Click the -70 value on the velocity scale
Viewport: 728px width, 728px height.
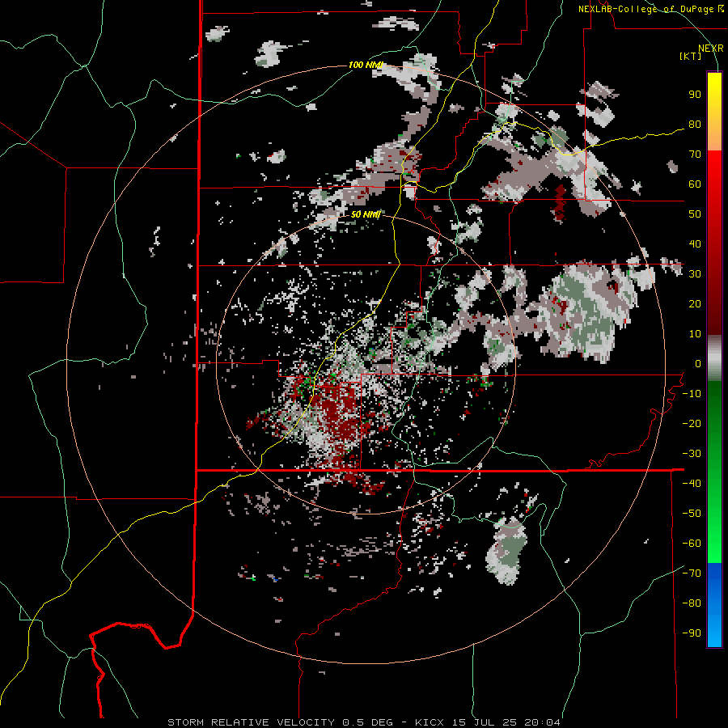coord(692,574)
